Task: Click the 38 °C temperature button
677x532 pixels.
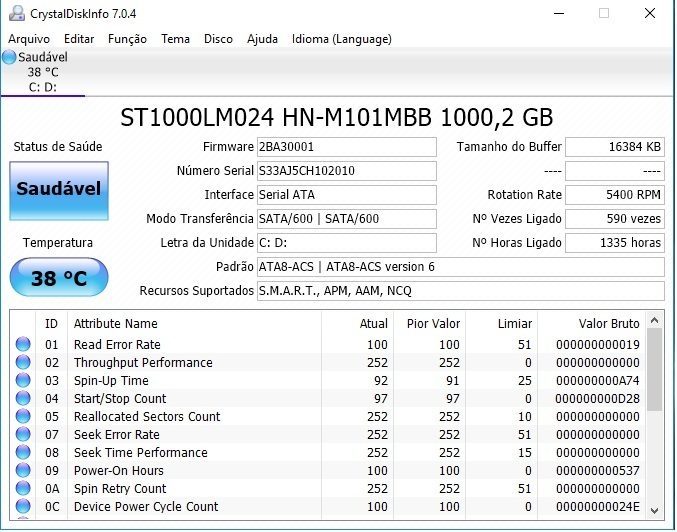Action: pyautogui.click(x=59, y=278)
